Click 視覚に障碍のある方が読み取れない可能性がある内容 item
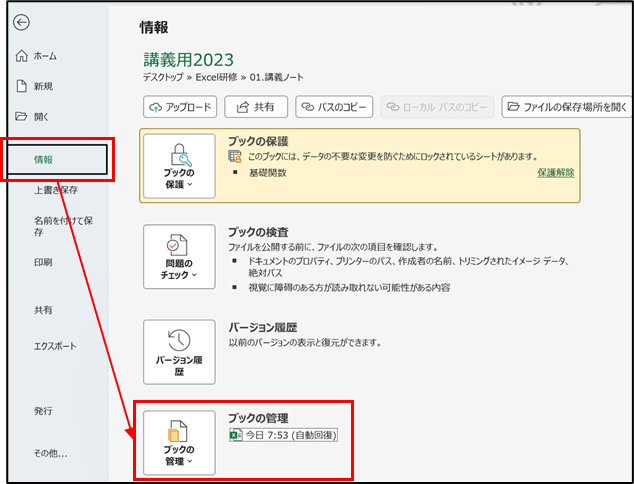Image resolution: width=634 pixels, height=484 pixels. coord(349,288)
